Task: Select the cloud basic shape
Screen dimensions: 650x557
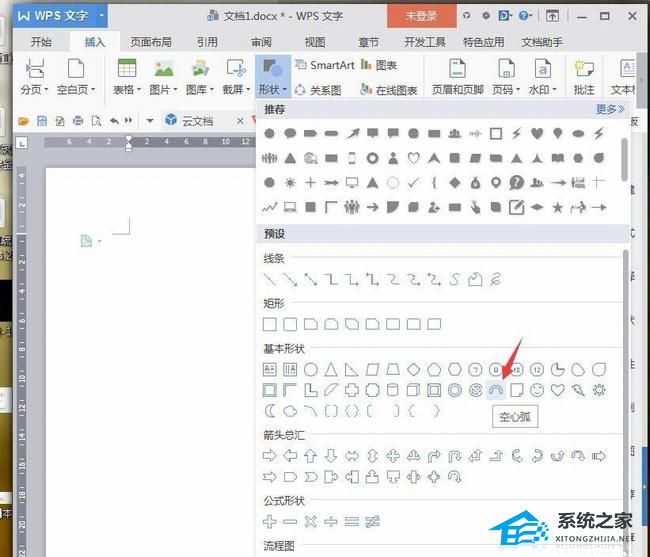Action: tap(290, 411)
